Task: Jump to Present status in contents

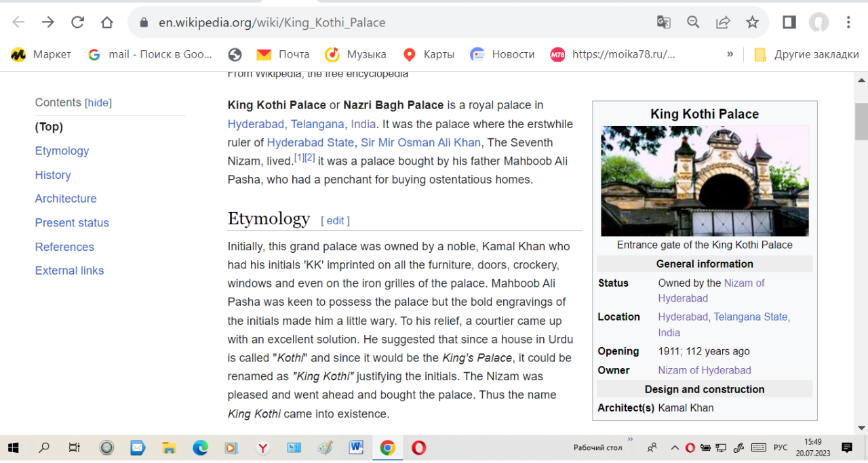Action: tap(72, 222)
